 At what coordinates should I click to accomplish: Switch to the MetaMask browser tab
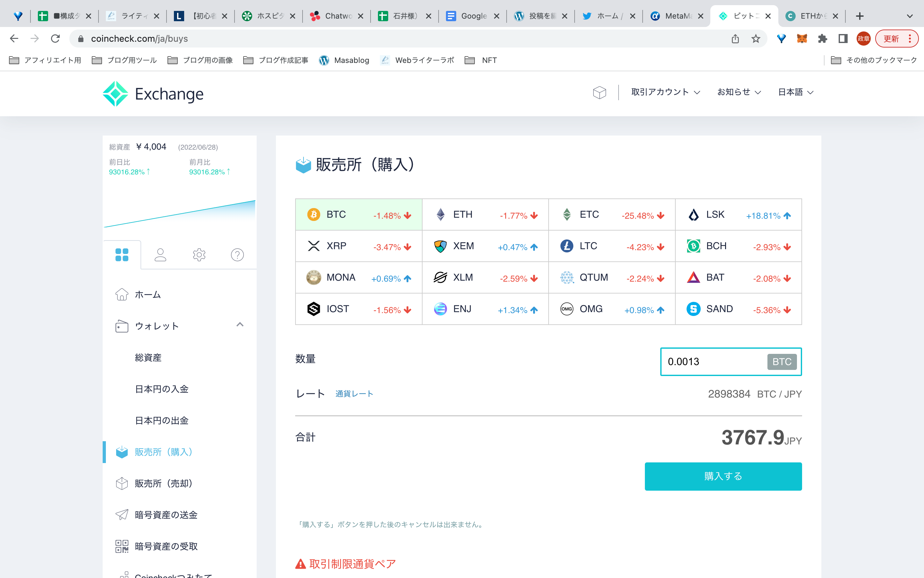click(x=676, y=16)
